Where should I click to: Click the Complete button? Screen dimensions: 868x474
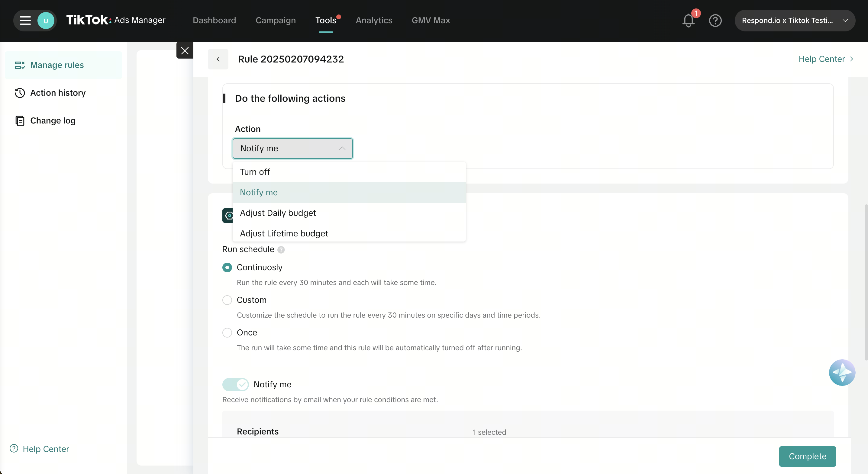point(807,456)
